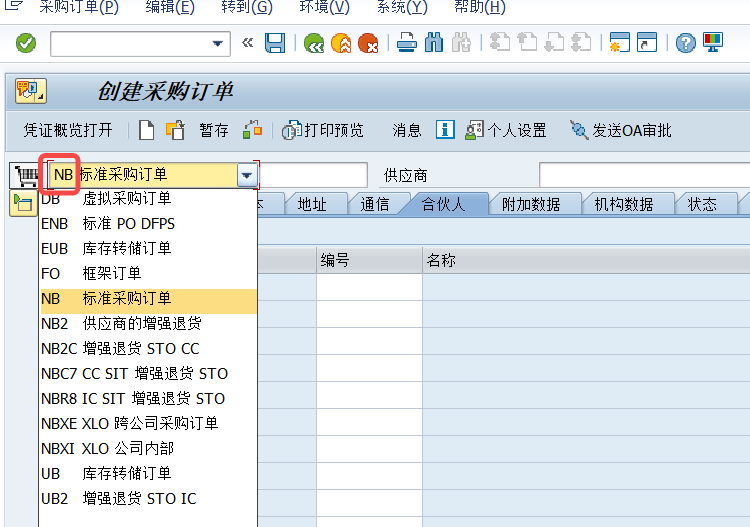The image size is (750, 527).
Task: Click the green Back icon
Action: [x=314, y=44]
